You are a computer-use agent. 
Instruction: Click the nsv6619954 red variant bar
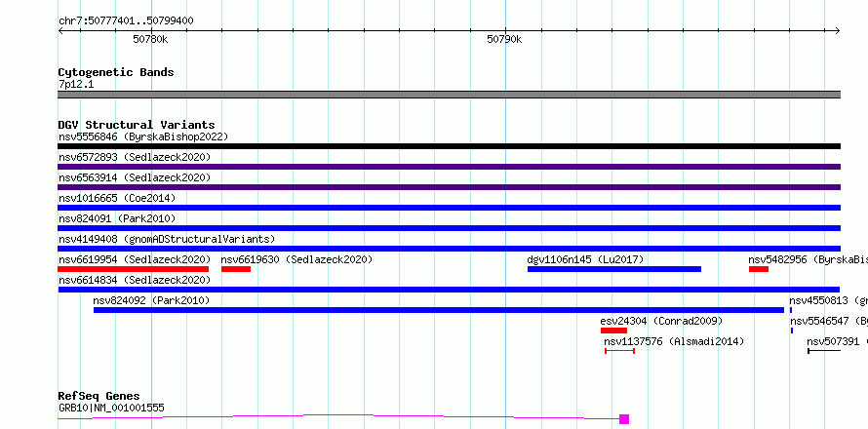pos(133,269)
